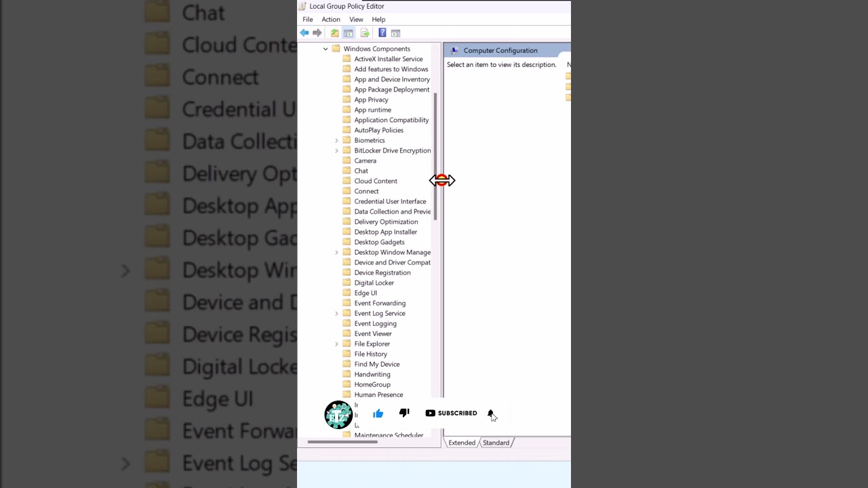Open the File menu
Screen dimensions: 868x488
(308, 20)
